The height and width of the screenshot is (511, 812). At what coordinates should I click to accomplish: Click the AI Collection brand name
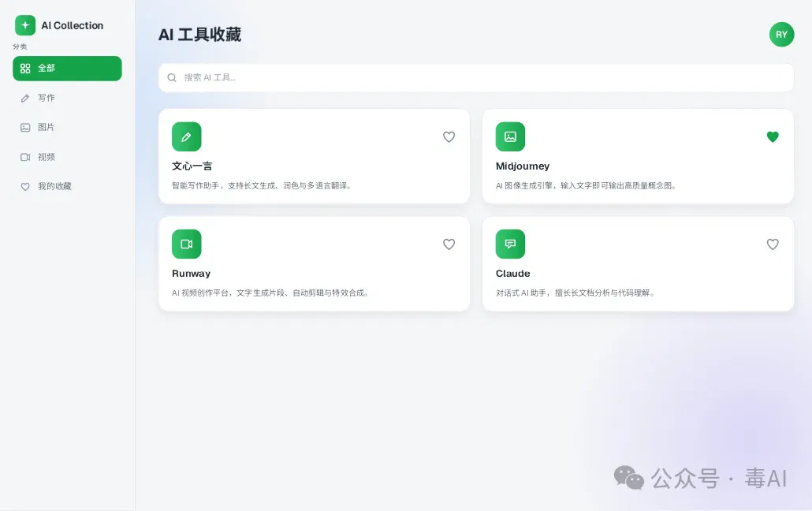(73, 25)
